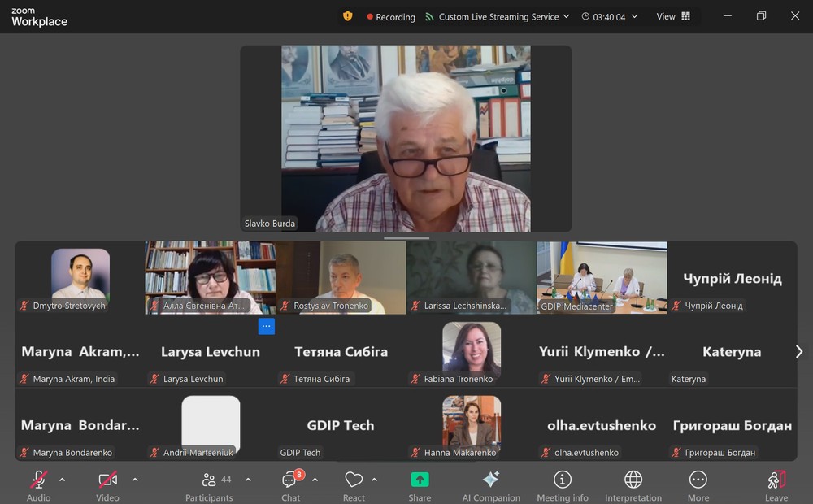Open the AI Companion
813x504 pixels.
click(x=491, y=485)
